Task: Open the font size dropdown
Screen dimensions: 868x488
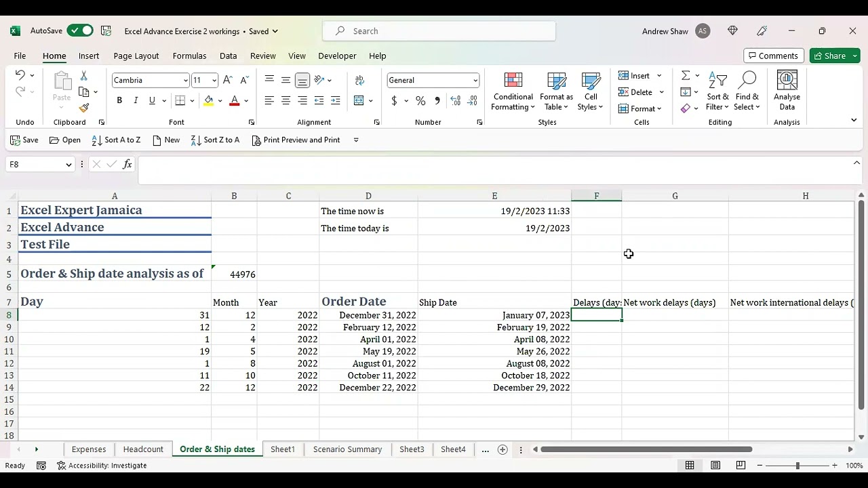Action: [214, 81]
